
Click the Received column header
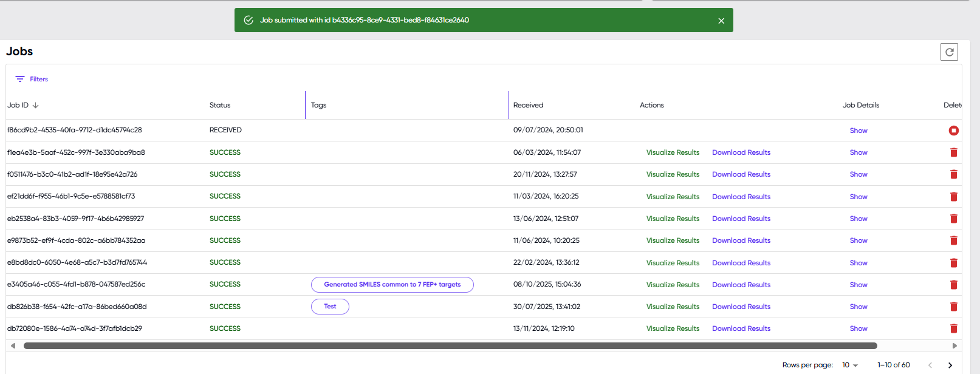coord(528,105)
